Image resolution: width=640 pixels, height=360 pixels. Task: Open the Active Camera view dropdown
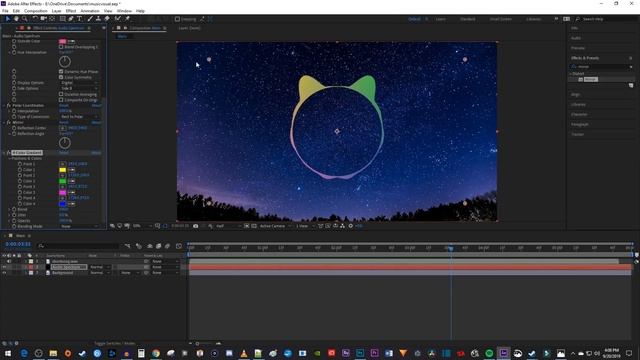point(275,226)
